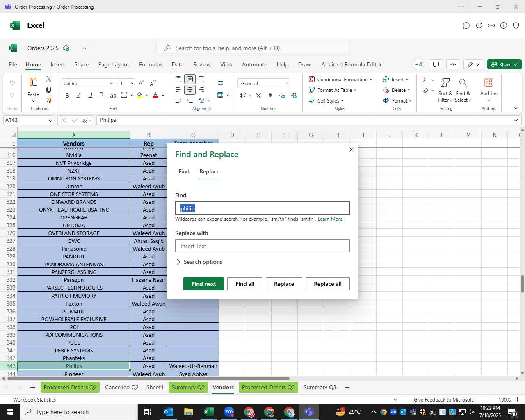Click the AutoSum sigma icon
Screen dimensions: 525x420
pyautogui.click(x=425, y=80)
